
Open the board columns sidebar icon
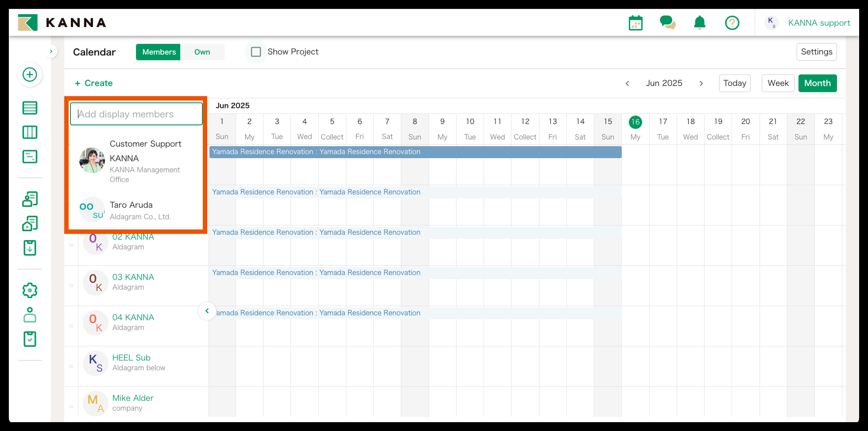[30, 132]
